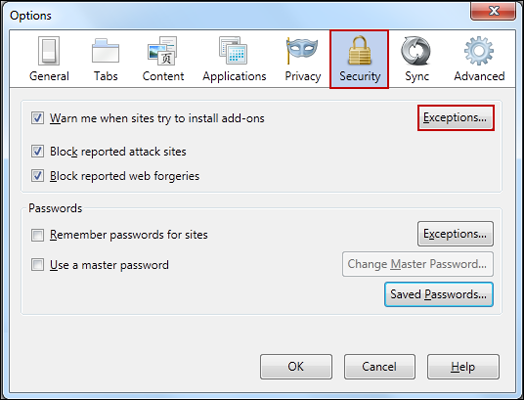Open add-ons Exceptions button
This screenshot has height=400, width=524.
(455, 118)
